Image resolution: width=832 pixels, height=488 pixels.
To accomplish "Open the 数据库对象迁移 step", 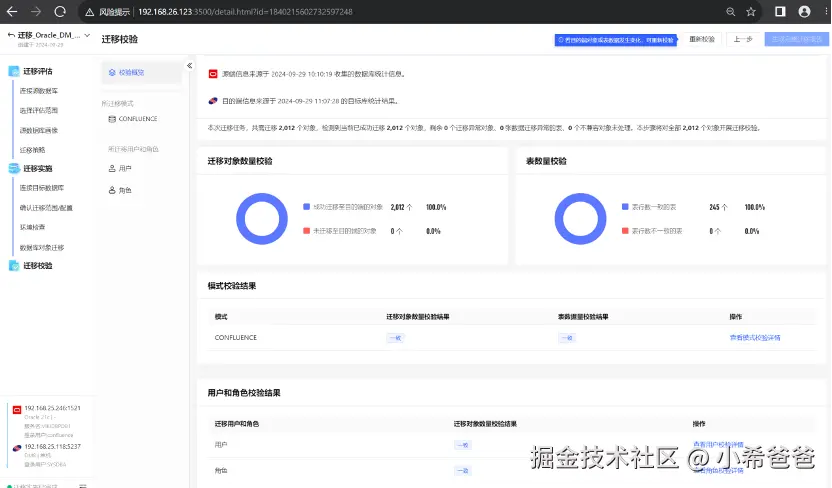I will tap(42, 248).
